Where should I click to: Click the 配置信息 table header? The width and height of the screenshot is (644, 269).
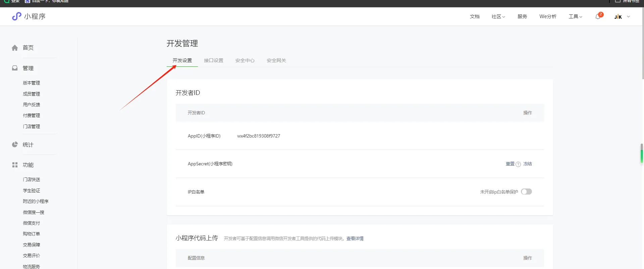(196, 258)
